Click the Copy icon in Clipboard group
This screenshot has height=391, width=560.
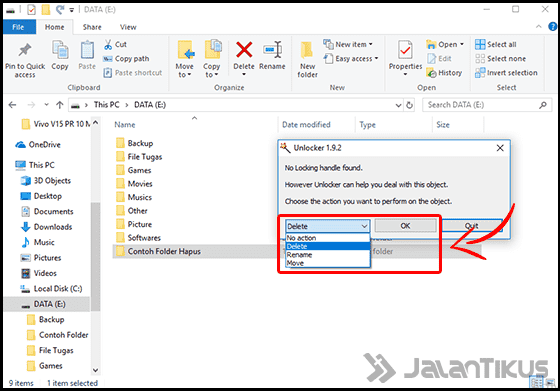click(x=60, y=50)
